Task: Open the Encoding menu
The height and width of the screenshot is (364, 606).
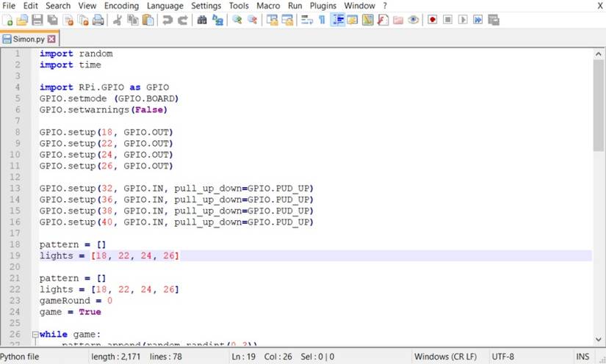Action: pos(121,6)
